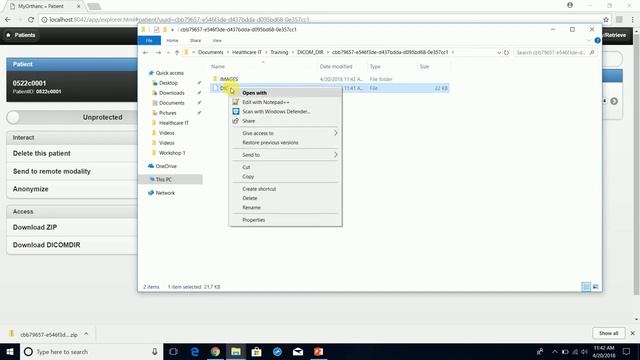Click Documents in the breadcrumb path
This screenshot has width=640, height=360.
coord(211,52)
